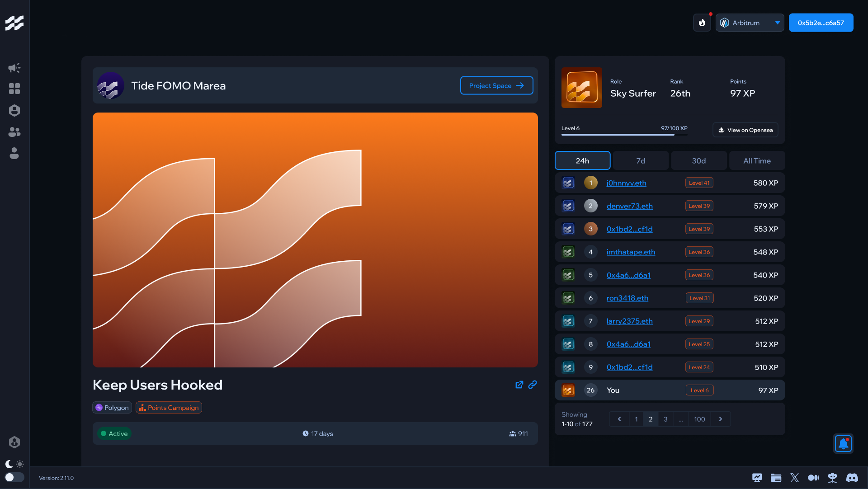Open campaign in new tab icon

pos(519,385)
